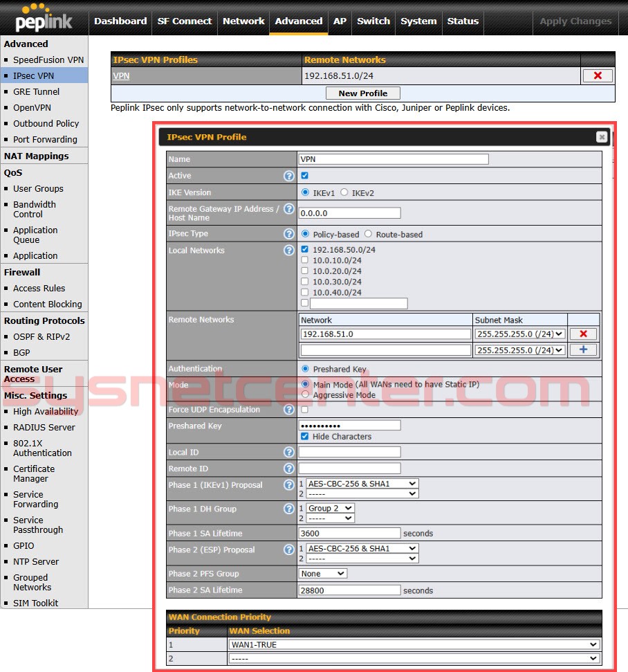The image size is (628, 672).
Task: Click the Preshared Key password field
Action: pyautogui.click(x=349, y=425)
